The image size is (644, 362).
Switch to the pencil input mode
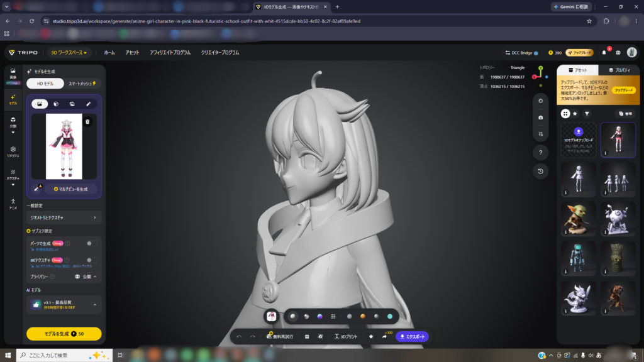88,104
